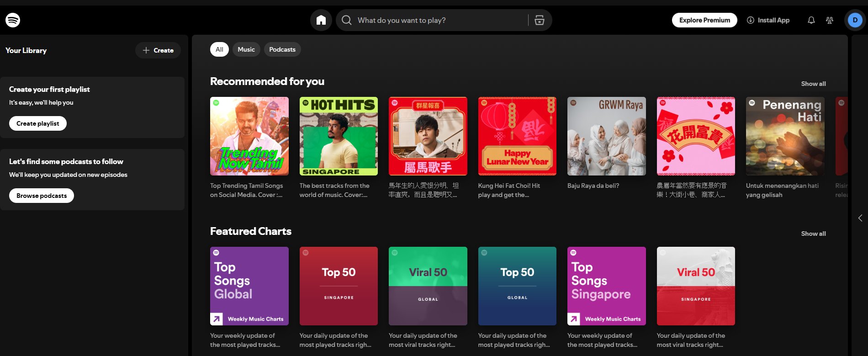Open the 屬馬歌手 playlist cover
This screenshot has height=356, width=868.
point(428,136)
